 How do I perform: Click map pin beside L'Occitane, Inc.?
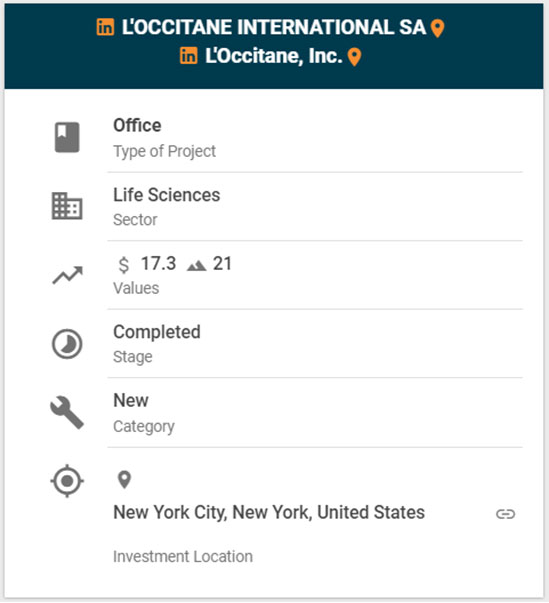click(354, 57)
